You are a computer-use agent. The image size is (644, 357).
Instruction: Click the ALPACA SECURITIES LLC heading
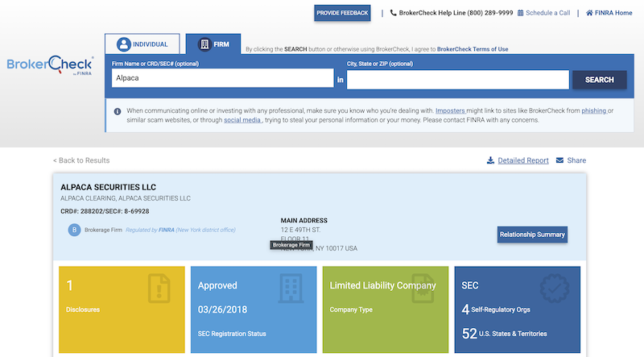109,187
